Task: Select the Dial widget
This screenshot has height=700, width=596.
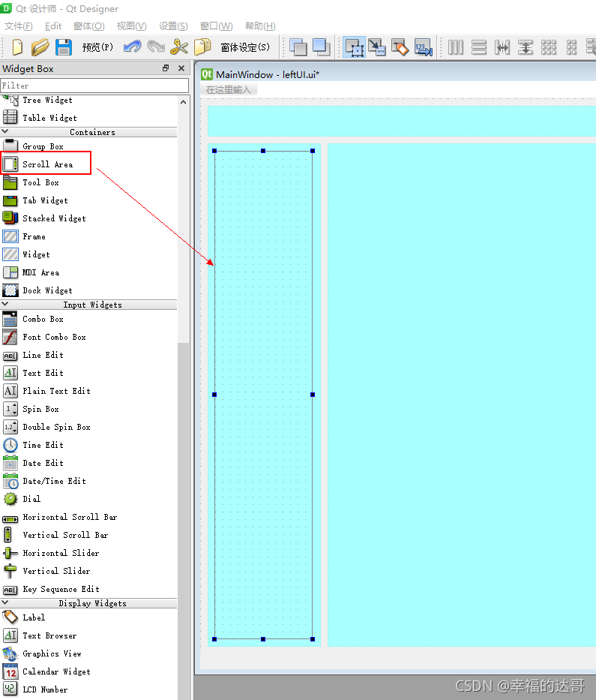Action: coord(31,499)
